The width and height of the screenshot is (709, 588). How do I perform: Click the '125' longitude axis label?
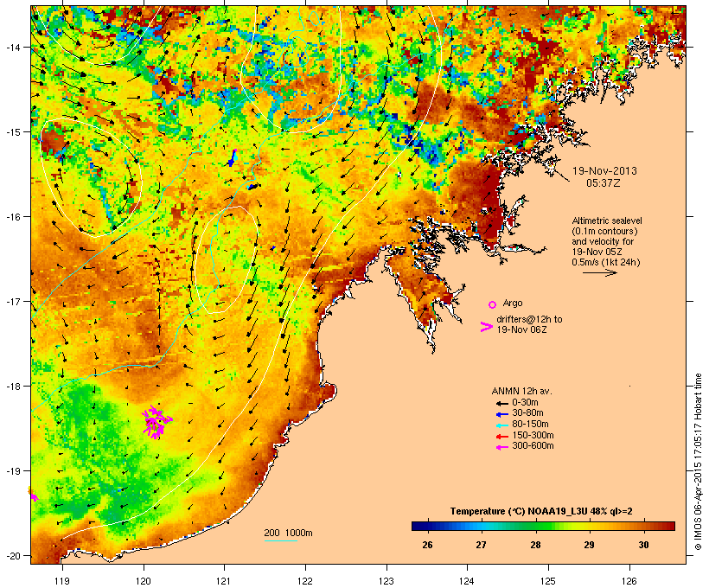548,581
